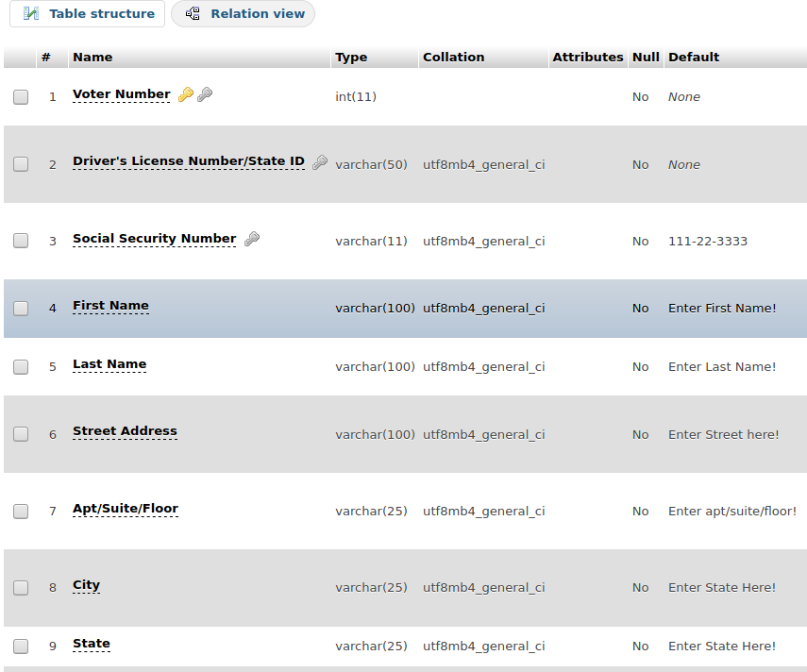Screen dimensions: 807x672
Task: Click the First Name column name link
Action: point(109,305)
